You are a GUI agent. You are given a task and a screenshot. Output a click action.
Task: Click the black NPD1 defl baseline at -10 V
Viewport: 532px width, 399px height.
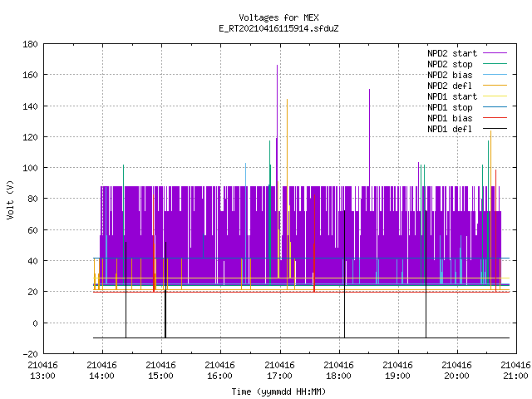301,338
